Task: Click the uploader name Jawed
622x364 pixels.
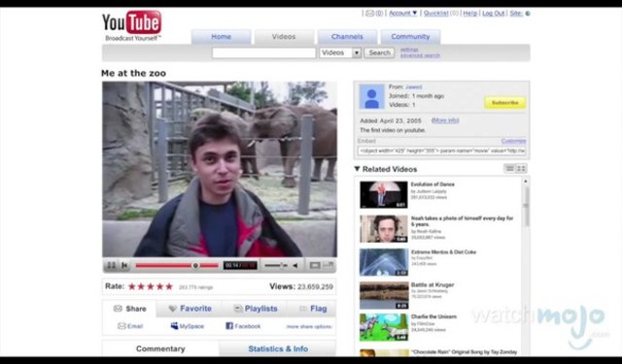Action: click(x=413, y=86)
